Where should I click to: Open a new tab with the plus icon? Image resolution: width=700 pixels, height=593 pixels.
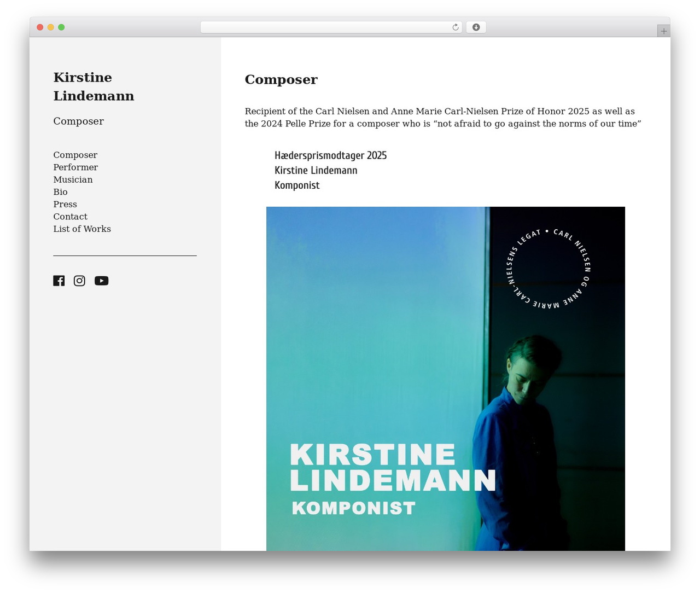[663, 31]
